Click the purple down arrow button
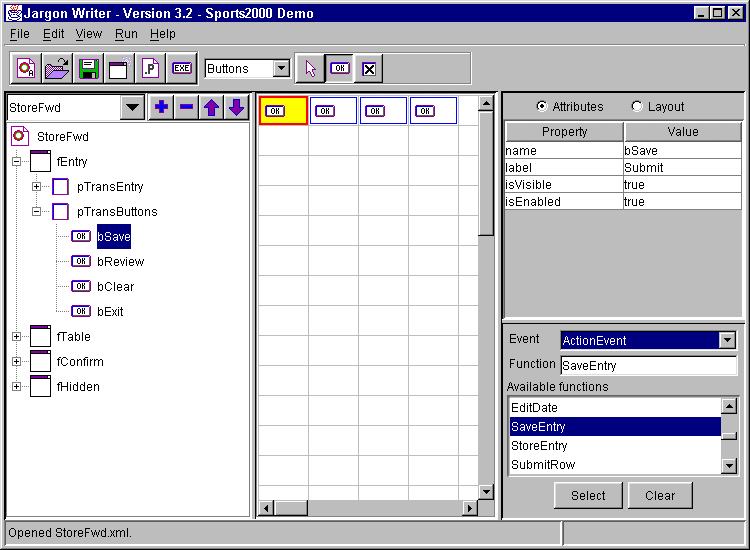Screen dimensions: 750x550 (x=236, y=107)
